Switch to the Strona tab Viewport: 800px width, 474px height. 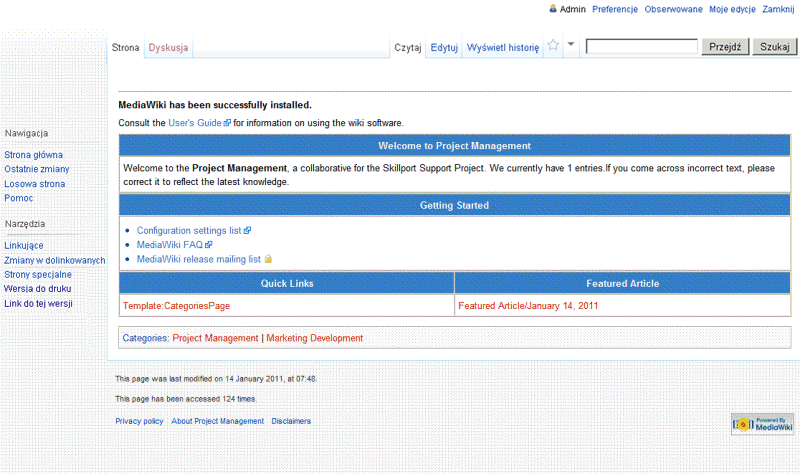(126, 47)
